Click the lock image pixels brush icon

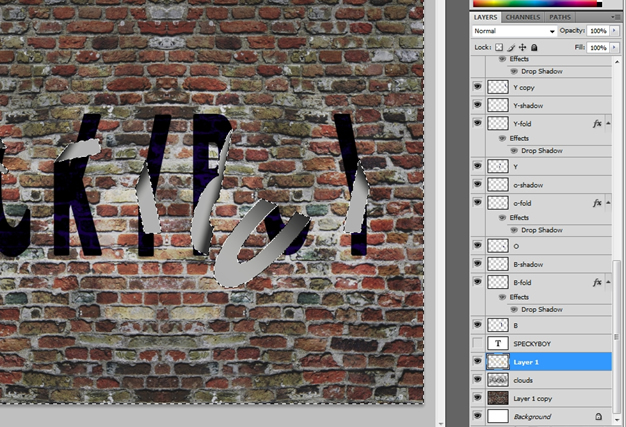tap(511, 47)
